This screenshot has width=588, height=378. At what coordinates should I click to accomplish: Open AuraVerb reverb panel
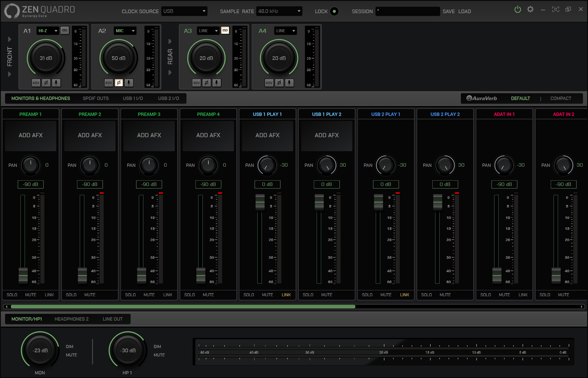tap(482, 98)
